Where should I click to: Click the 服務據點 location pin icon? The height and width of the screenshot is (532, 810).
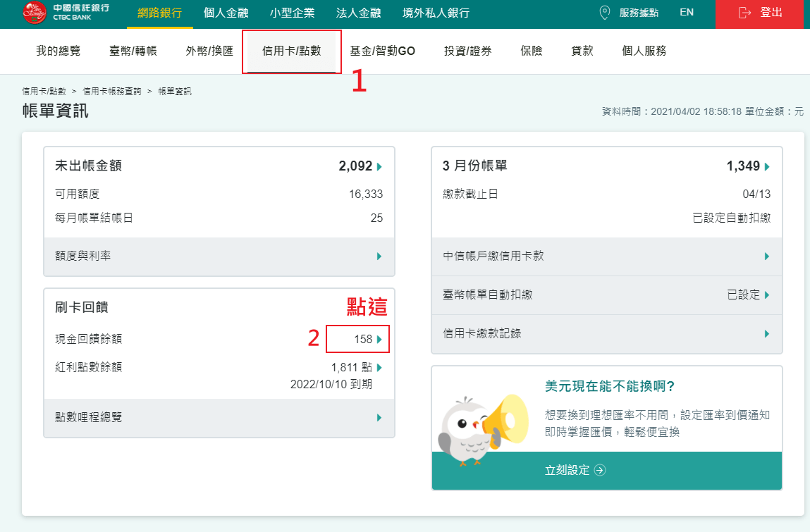pos(604,13)
